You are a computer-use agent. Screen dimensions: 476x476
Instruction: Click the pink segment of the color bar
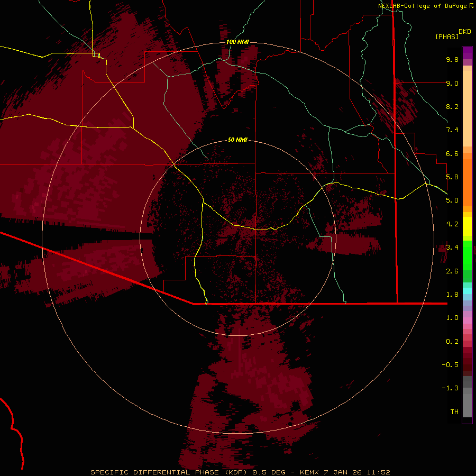[467, 321]
